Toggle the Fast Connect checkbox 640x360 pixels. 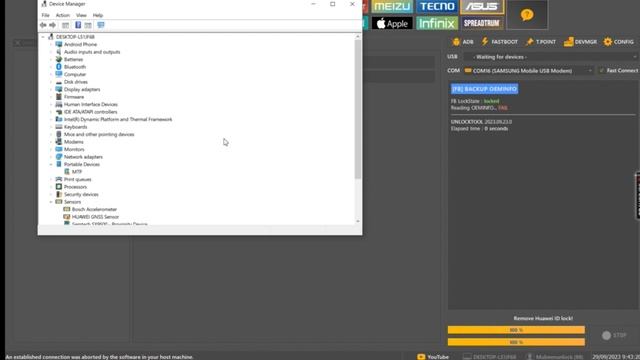click(602, 71)
